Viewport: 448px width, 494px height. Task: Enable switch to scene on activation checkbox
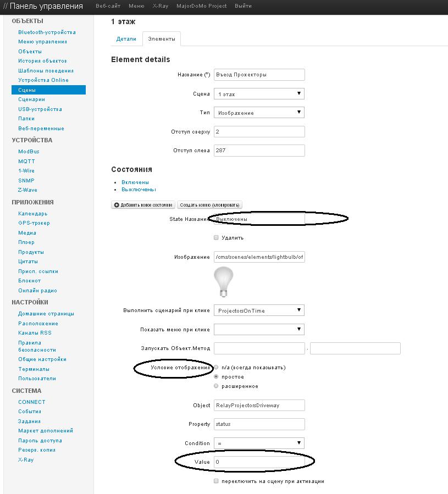coord(216,481)
